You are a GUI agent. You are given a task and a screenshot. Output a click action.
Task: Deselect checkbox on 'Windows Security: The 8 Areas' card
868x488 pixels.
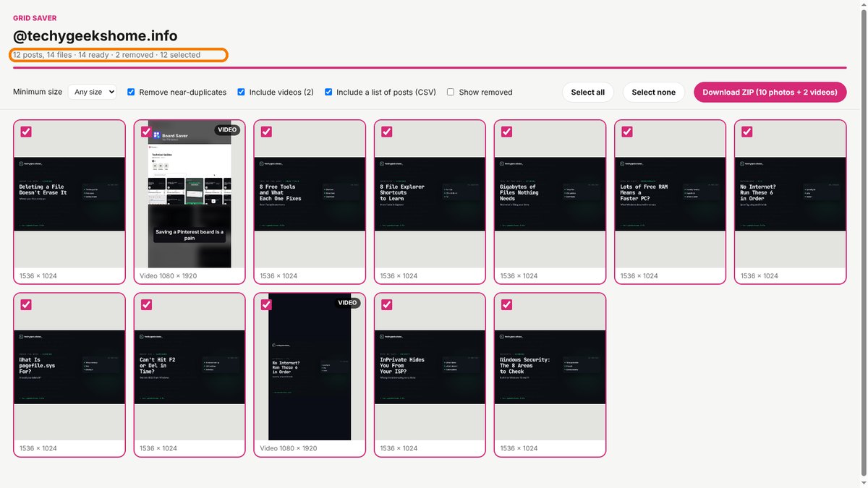click(x=506, y=304)
